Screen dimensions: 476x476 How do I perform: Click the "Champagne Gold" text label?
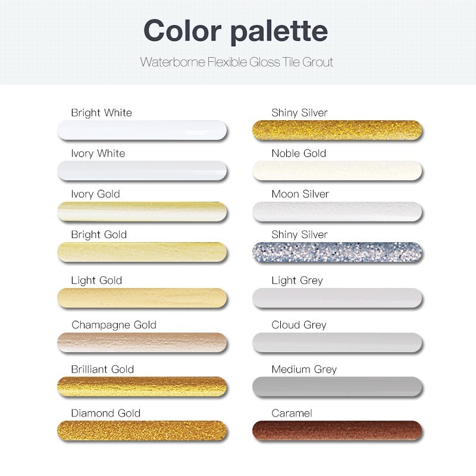(114, 325)
